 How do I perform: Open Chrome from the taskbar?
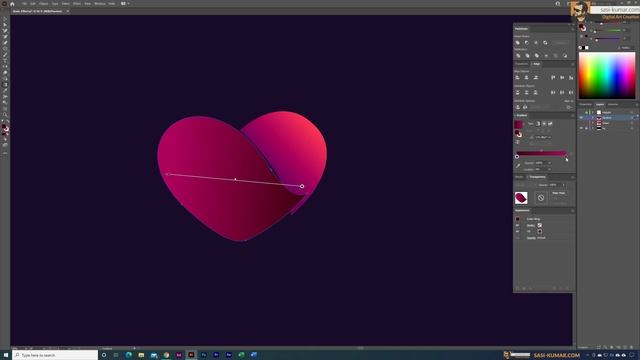[166, 355]
